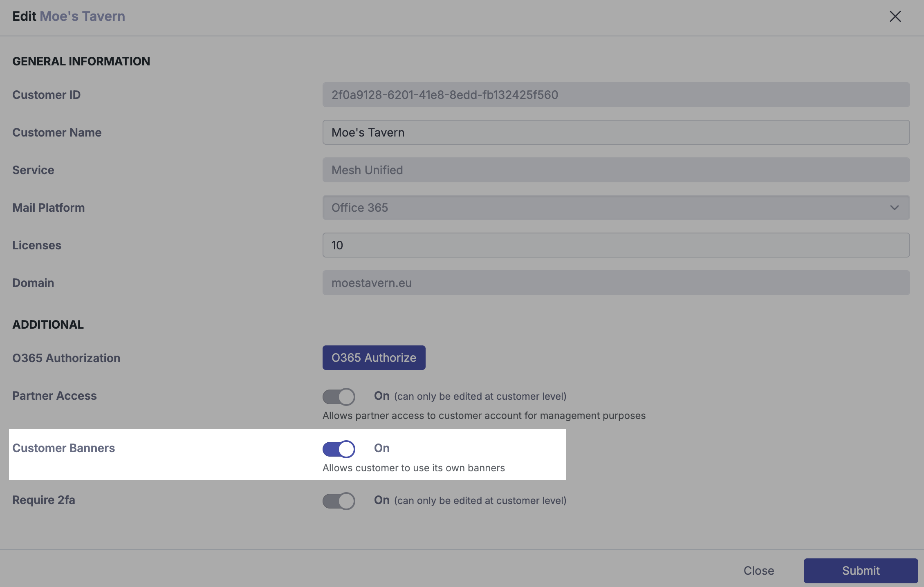The height and width of the screenshot is (587, 924).
Task: Click into the Licenses number field
Action: [616, 245]
